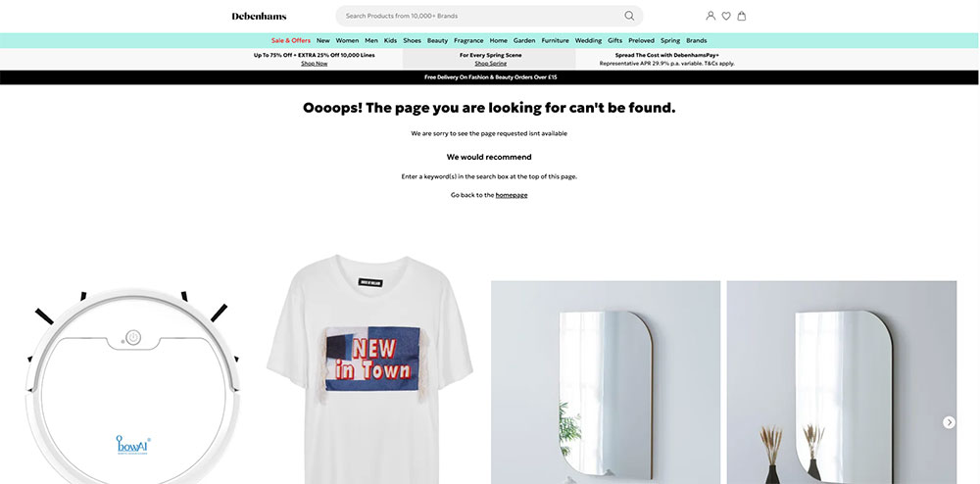The image size is (980, 484).
Task: Open the first wall mirror product
Action: click(605, 382)
